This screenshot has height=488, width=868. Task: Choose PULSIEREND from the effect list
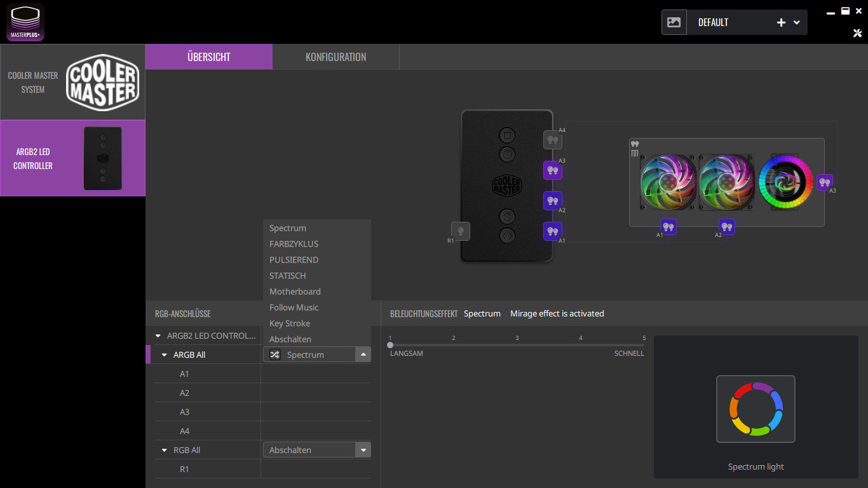[x=316, y=260]
